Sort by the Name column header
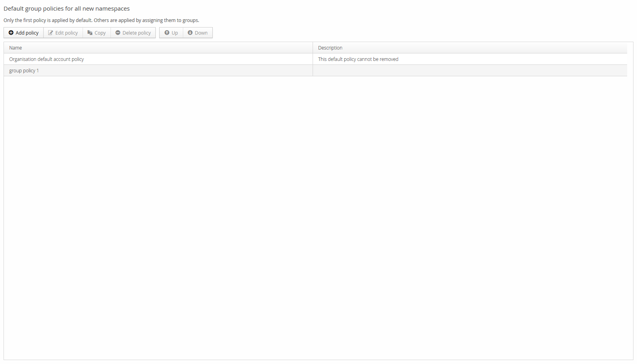Image resolution: width=637 pixels, height=364 pixels. (16, 48)
